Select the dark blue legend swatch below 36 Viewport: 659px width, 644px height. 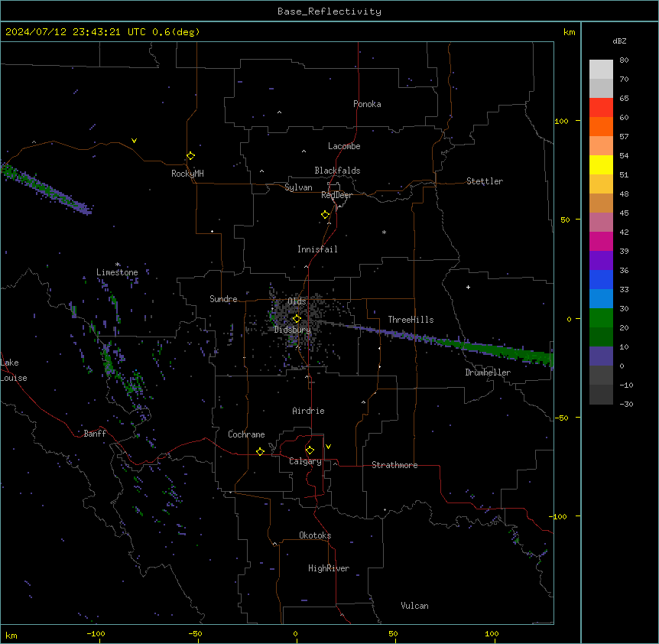[601, 279]
